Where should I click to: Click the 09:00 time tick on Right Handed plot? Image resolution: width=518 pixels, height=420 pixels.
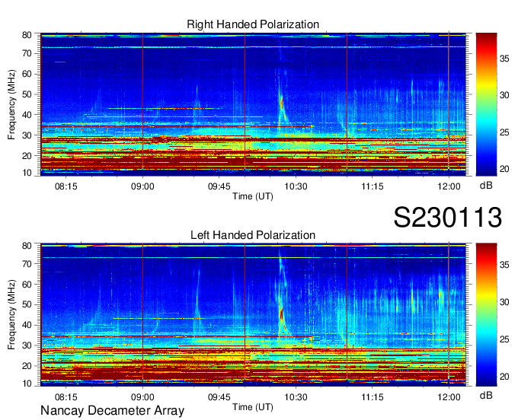tap(142, 186)
